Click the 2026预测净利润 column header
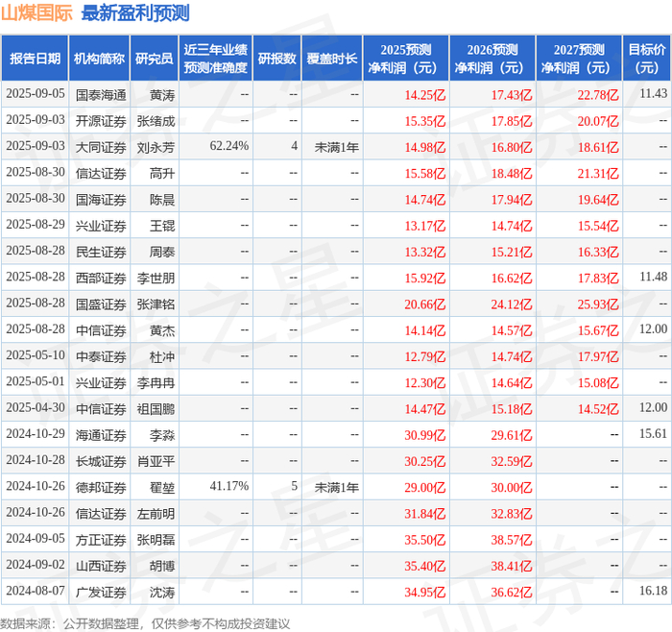The width and height of the screenshot is (672, 632). click(492, 59)
